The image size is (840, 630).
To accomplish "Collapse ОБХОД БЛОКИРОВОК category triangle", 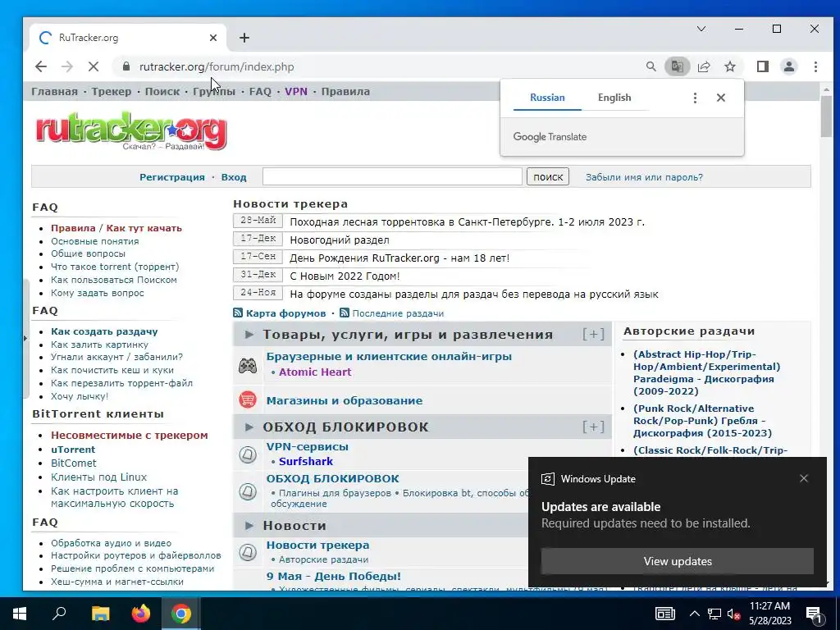I will tap(249, 427).
